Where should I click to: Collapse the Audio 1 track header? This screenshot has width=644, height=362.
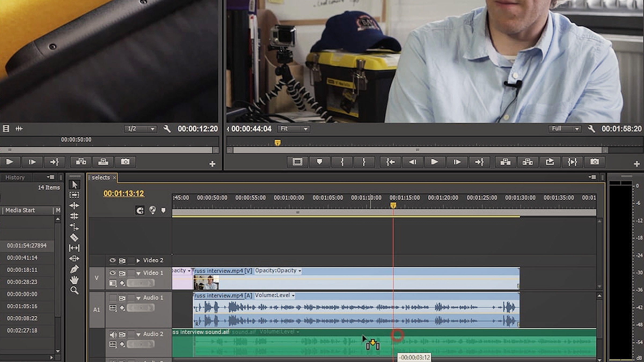(138, 298)
